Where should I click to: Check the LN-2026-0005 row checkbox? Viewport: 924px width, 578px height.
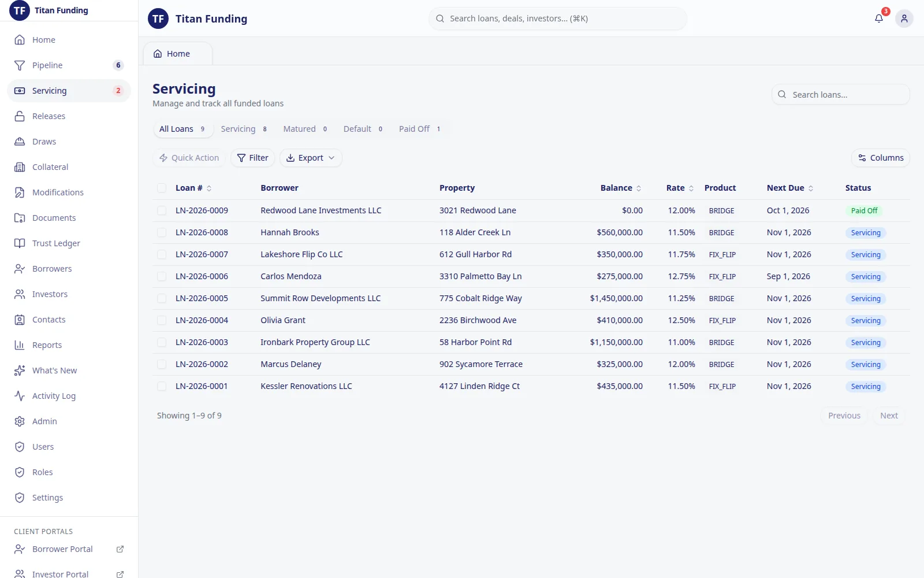[x=162, y=298]
